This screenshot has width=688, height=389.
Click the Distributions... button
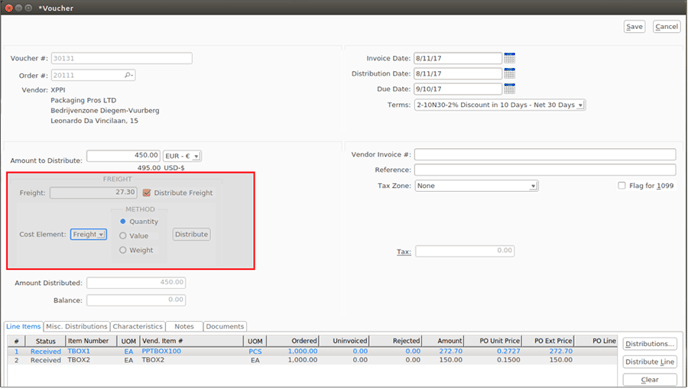coord(650,344)
